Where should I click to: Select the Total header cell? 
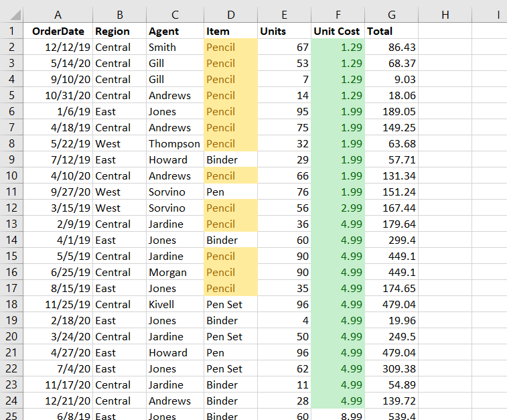(x=392, y=31)
